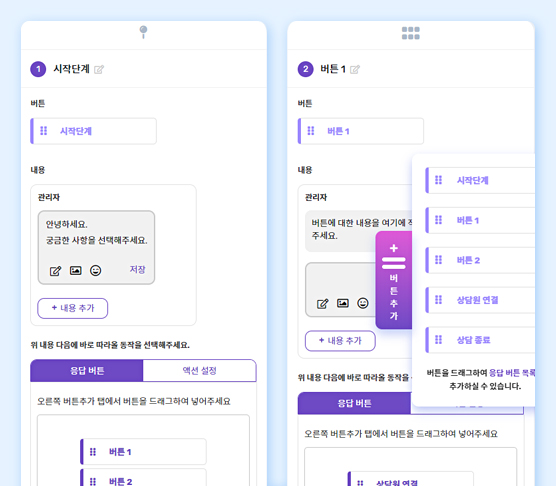
Task: Edit the 버튼 1 step title pencil icon
Action: (x=355, y=69)
